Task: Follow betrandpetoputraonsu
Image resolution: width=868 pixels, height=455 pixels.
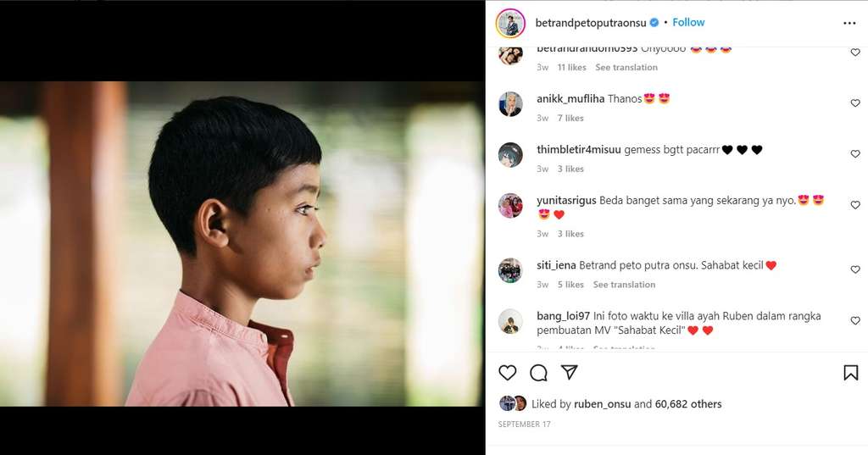Action: 688,22
